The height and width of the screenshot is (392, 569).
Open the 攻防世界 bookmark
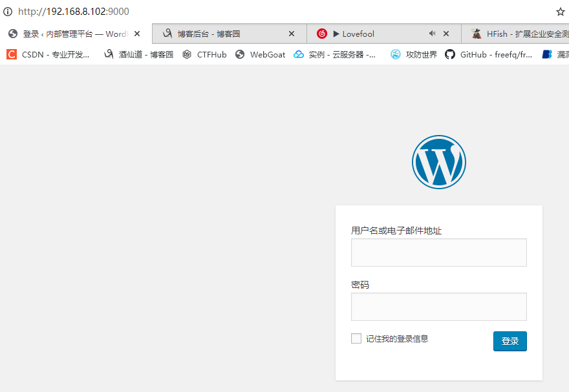point(414,54)
